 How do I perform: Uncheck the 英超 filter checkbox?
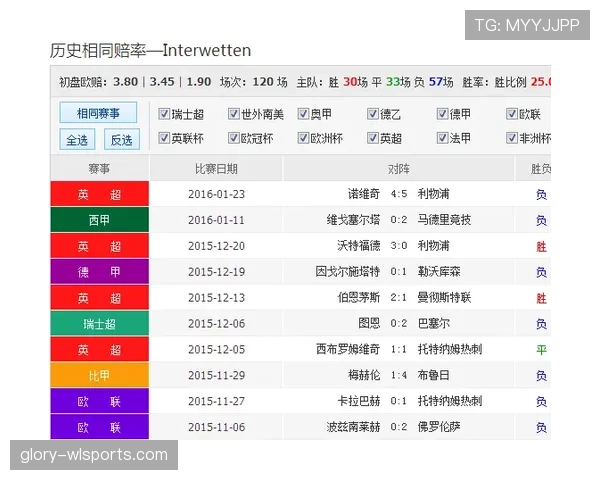(373, 138)
